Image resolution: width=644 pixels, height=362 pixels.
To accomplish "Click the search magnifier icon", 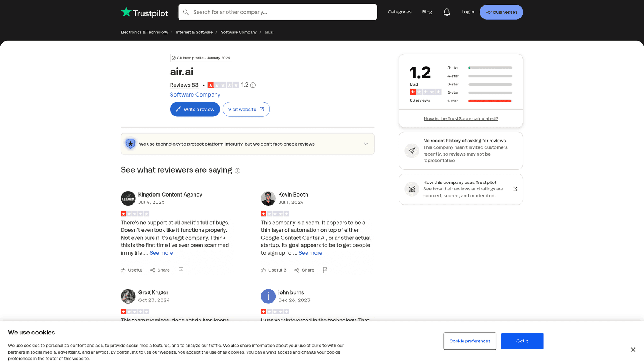I will [186, 12].
